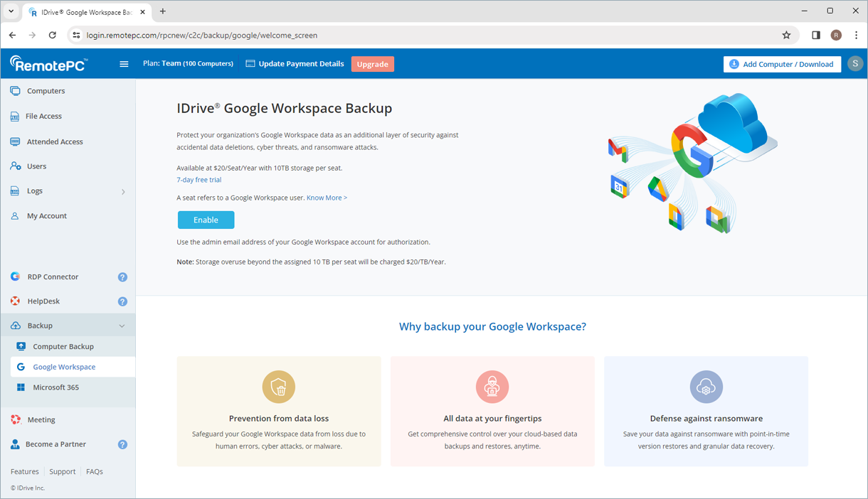Viewport: 868px width, 499px height.
Task: Open the Chrome profile avatar
Action: [x=836, y=35]
